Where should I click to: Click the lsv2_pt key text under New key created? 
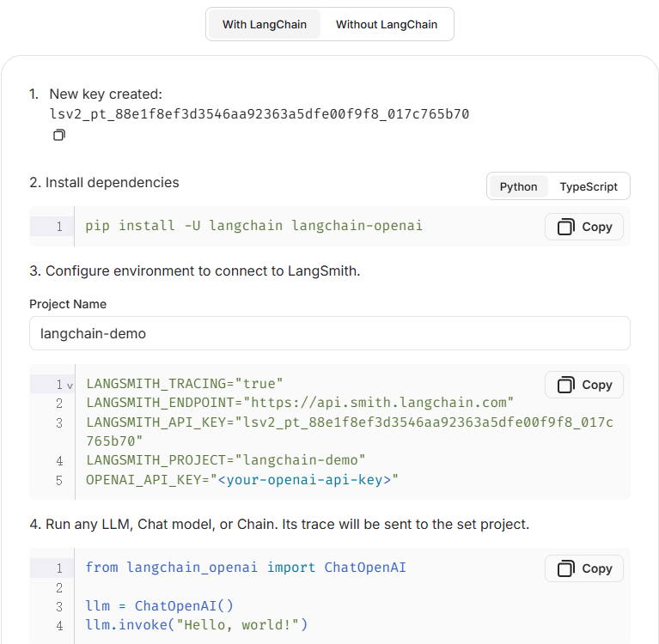pyautogui.click(x=259, y=114)
